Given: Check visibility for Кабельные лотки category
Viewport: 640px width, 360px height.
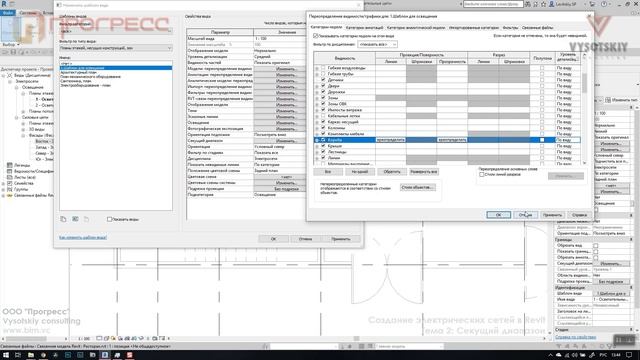Looking at the screenshot, I should 323,116.
